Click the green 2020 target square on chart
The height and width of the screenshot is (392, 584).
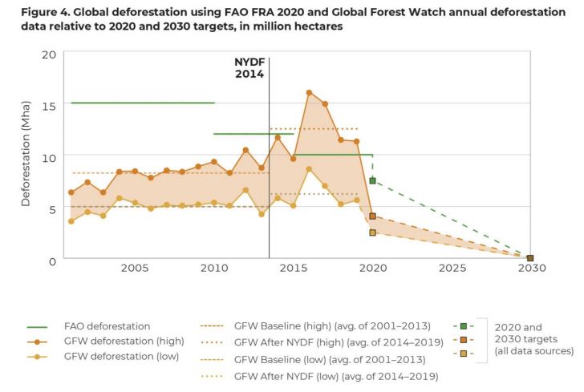click(x=372, y=181)
